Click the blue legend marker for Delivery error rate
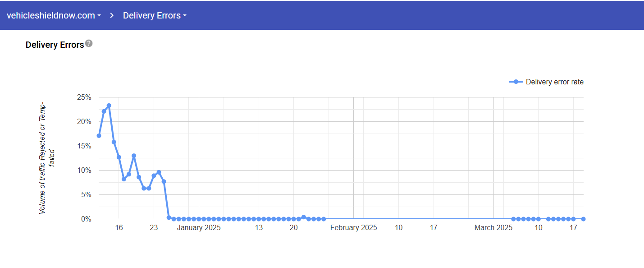The width and height of the screenshot is (644, 268). point(516,82)
